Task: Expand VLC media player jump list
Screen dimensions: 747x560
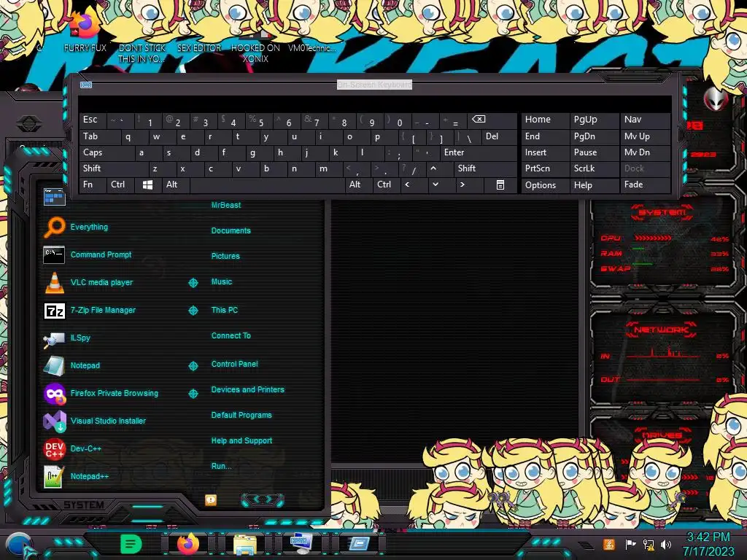Action: coord(193,283)
